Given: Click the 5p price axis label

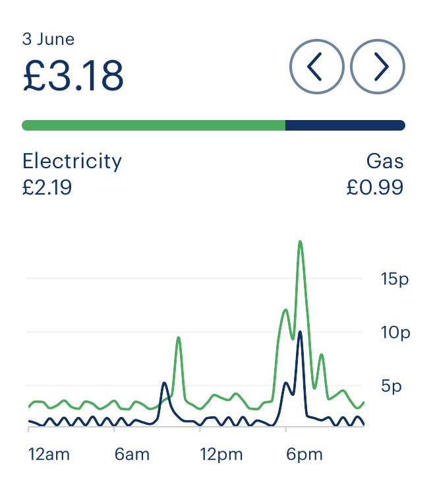Looking at the screenshot, I should (391, 386).
